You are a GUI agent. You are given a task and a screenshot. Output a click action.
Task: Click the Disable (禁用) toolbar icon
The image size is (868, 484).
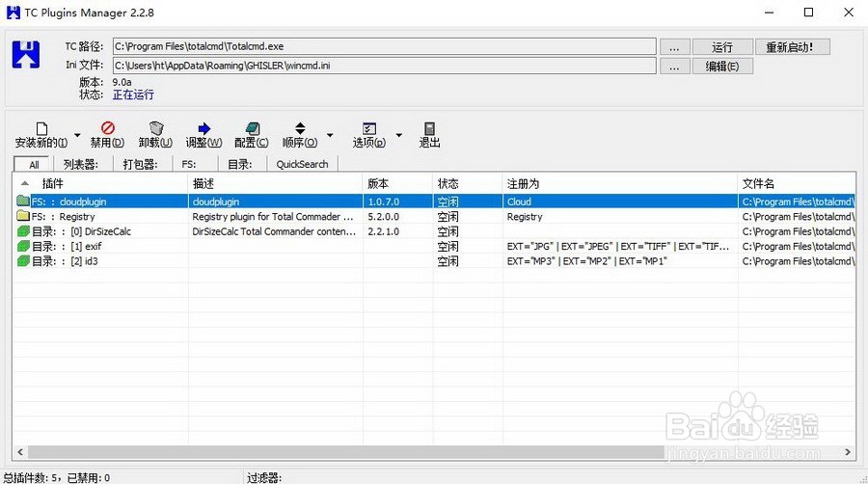point(107,128)
